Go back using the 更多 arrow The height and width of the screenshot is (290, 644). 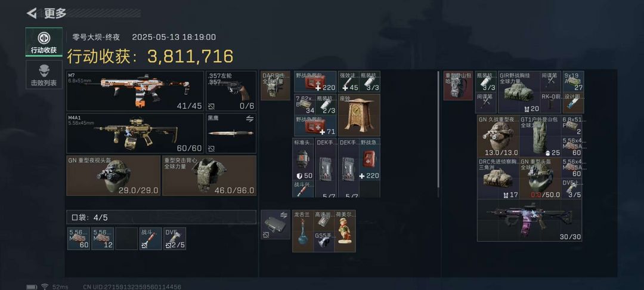pos(32,13)
